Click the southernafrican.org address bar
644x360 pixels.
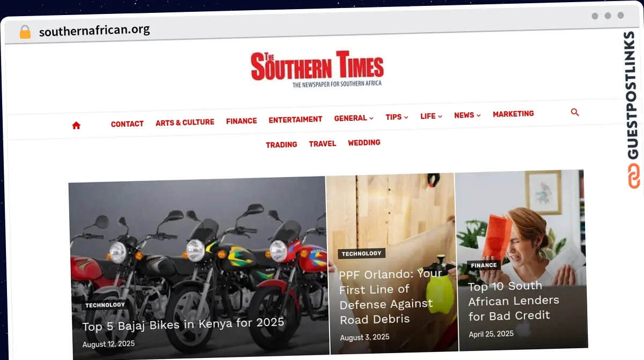click(94, 31)
